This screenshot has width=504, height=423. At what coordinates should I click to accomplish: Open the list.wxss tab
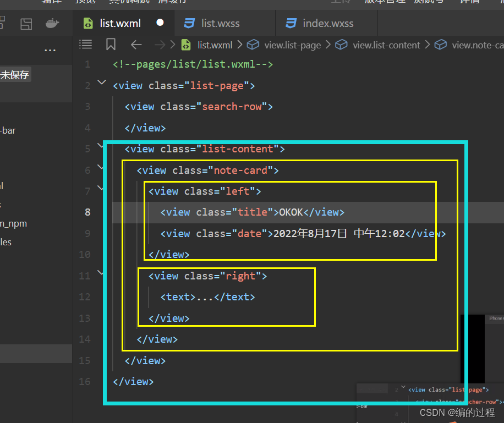(224, 23)
